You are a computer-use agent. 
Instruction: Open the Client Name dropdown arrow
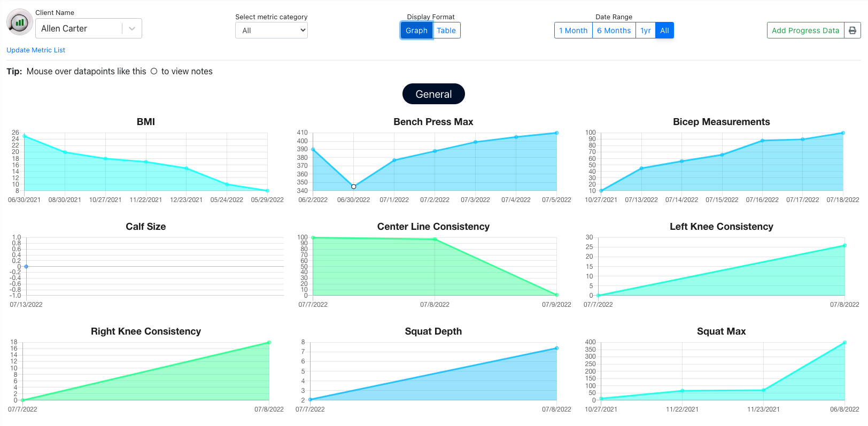point(132,28)
